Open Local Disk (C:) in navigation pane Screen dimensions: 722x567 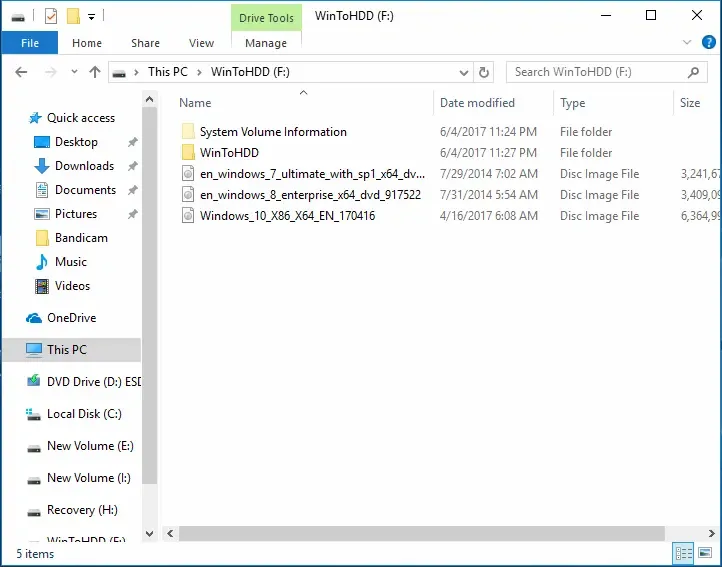84,414
